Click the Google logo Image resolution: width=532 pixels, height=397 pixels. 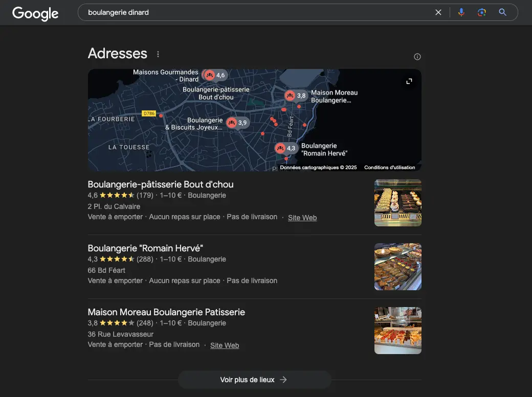coord(35,13)
